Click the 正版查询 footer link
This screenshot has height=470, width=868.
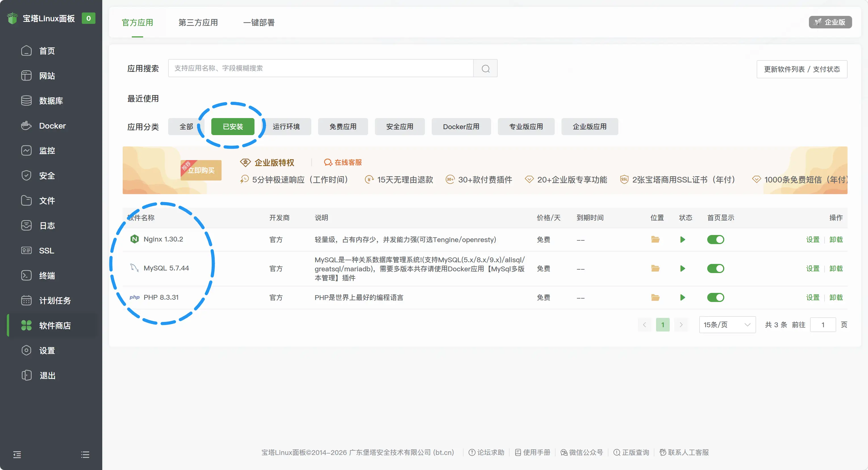[631, 452]
